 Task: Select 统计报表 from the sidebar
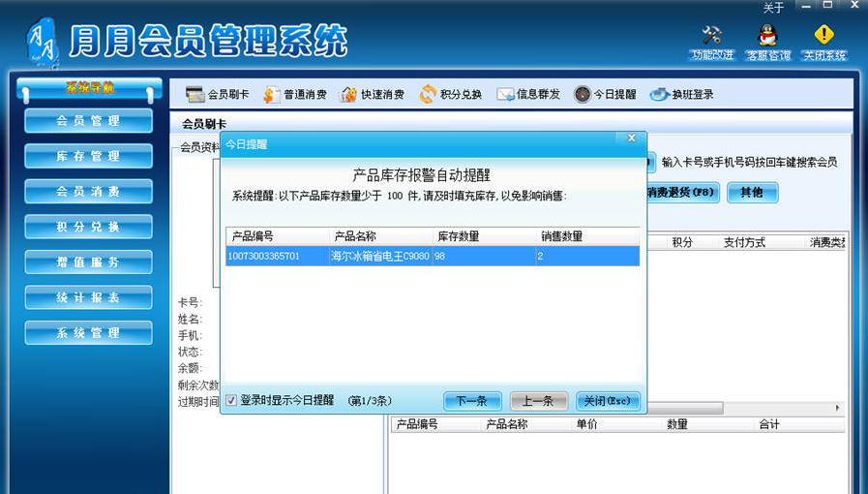pos(88,297)
